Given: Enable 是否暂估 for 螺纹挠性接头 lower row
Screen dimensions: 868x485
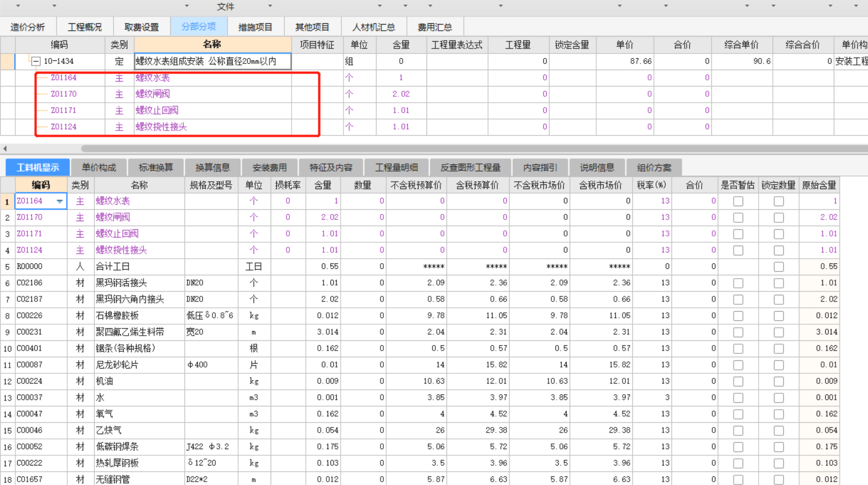Looking at the screenshot, I should (x=738, y=250).
